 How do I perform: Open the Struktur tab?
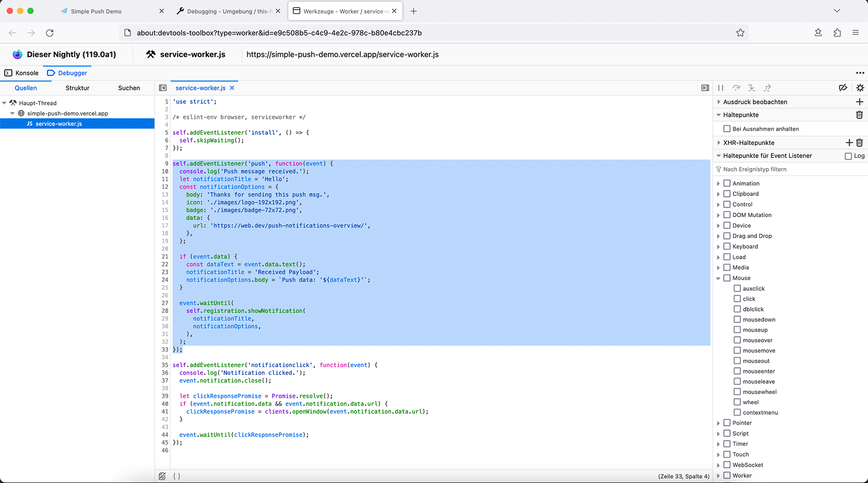pyautogui.click(x=77, y=88)
